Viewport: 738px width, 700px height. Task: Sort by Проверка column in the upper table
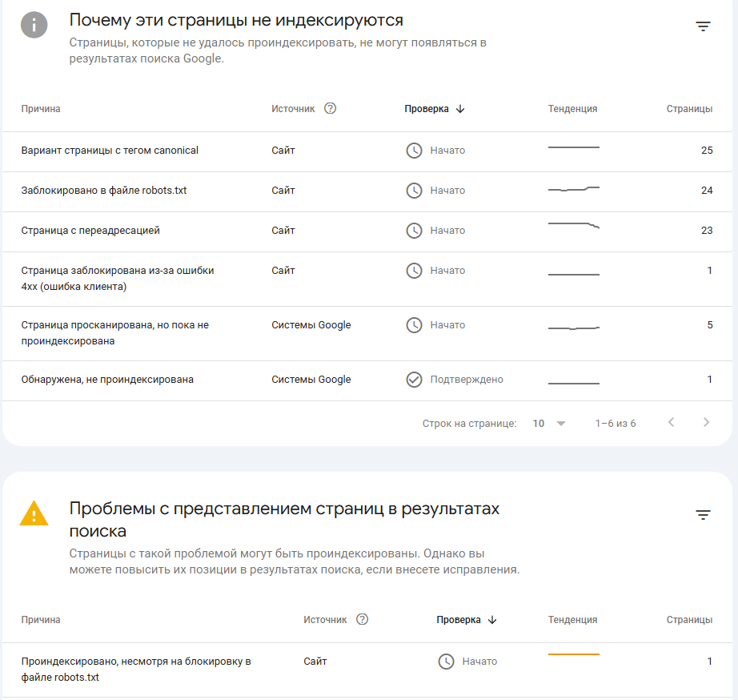pos(434,109)
